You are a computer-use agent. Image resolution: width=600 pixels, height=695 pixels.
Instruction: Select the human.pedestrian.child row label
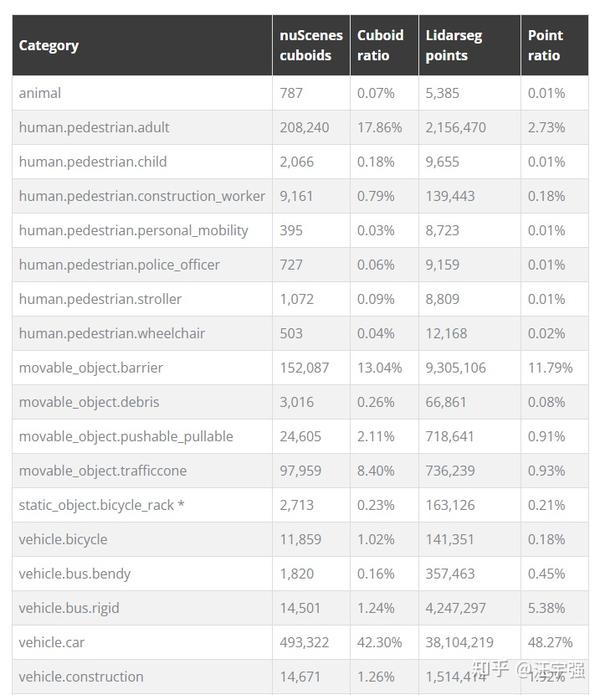pos(93,162)
